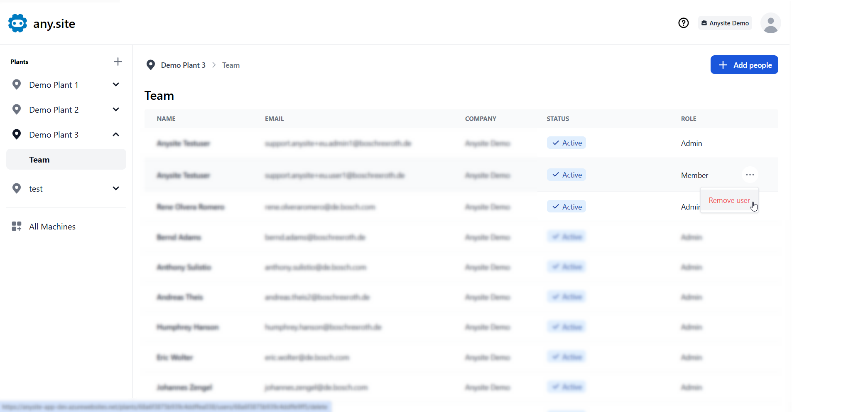
Task: Expand Demo Plant 1 chevron
Action: point(116,85)
